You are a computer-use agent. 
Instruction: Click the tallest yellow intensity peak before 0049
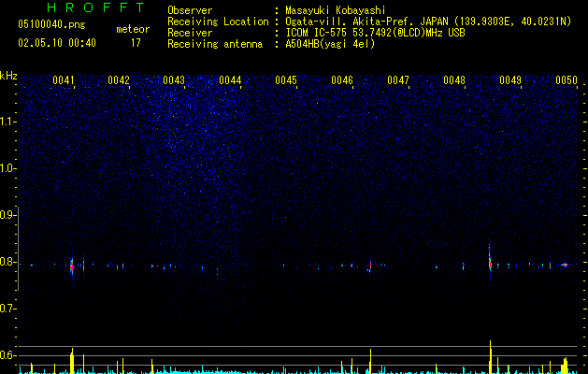pyautogui.click(x=490, y=357)
